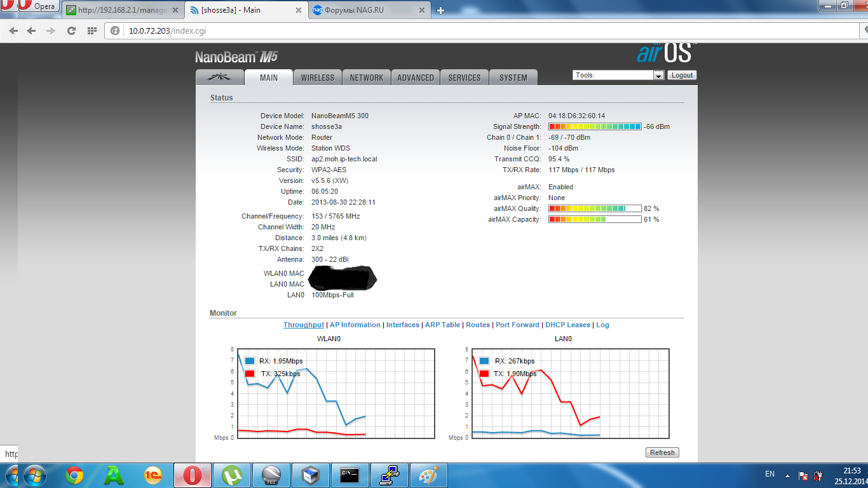
Task: Click the airMAX Quality bar
Action: click(595, 208)
